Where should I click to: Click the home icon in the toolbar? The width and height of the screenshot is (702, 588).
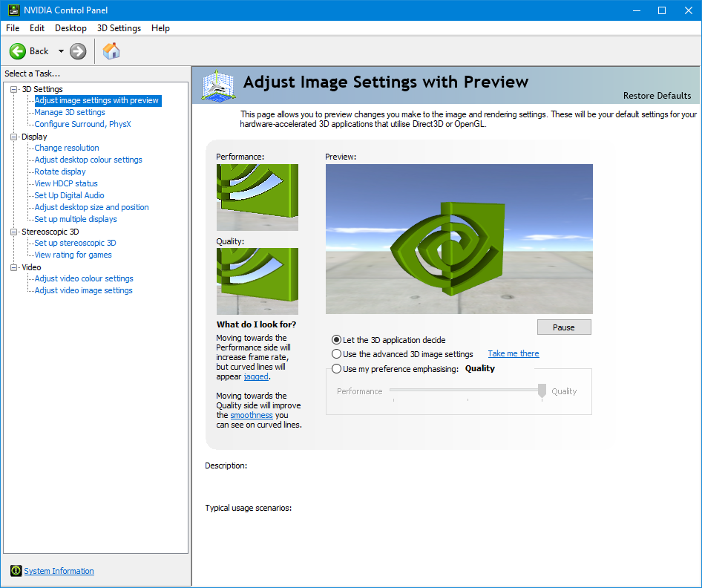click(111, 51)
